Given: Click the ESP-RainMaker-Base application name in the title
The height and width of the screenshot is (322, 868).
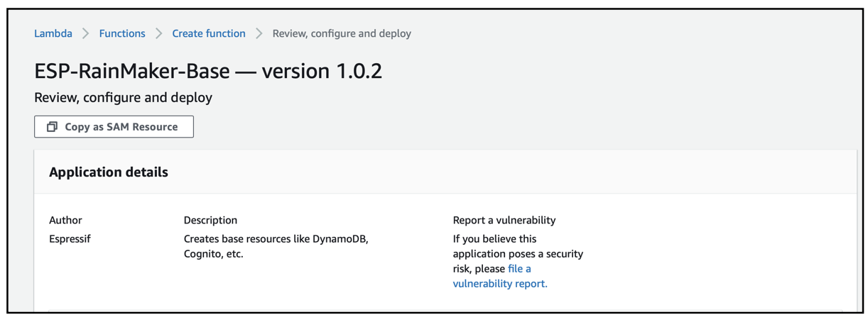Looking at the screenshot, I should (132, 71).
